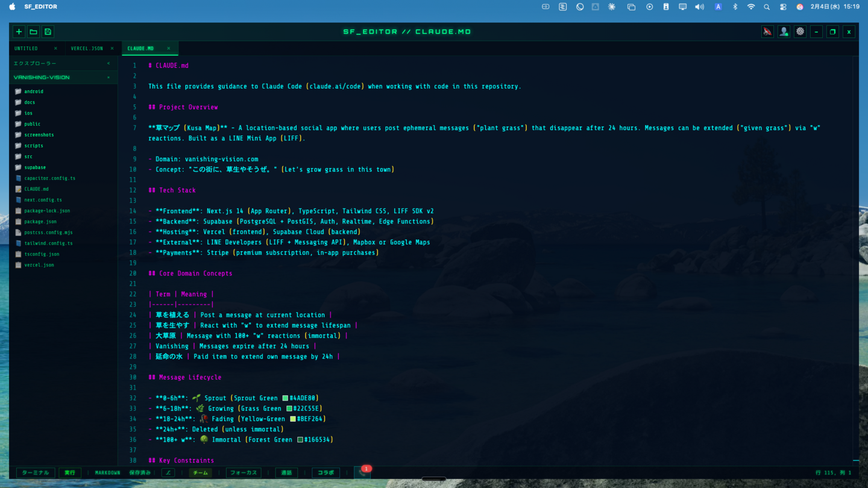868x488 pixels.
Task: Switch to the UNTITLED tab
Action: click(x=27, y=48)
